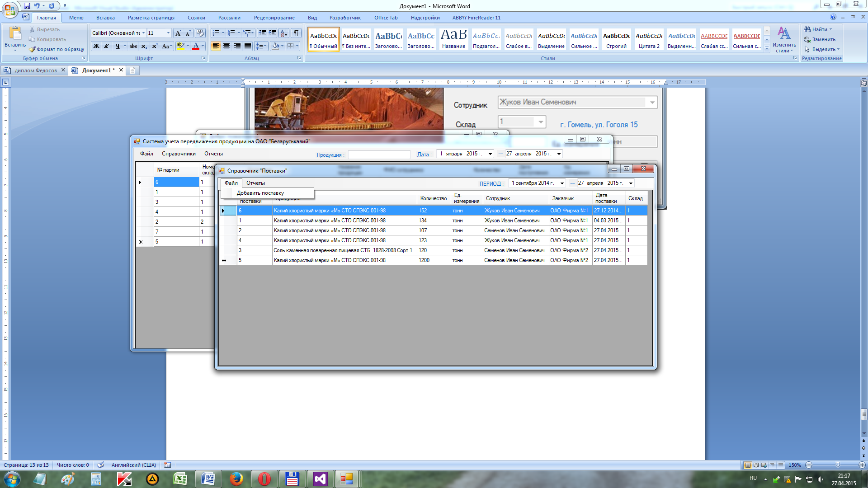This screenshot has width=868, height=488.
Task: Open the ПЕРИОД start date dropdown
Action: 562,183
